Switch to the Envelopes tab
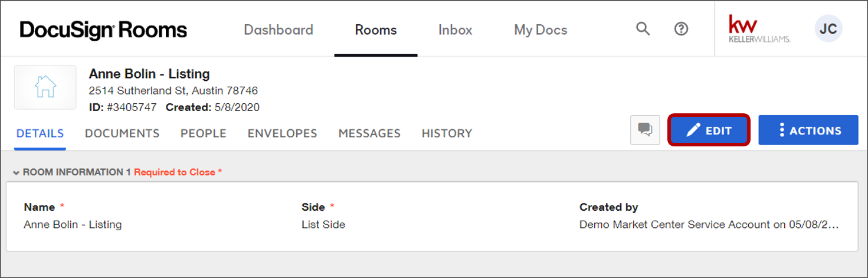Image resolution: width=868 pixels, height=278 pixels. tap(283, 133)
